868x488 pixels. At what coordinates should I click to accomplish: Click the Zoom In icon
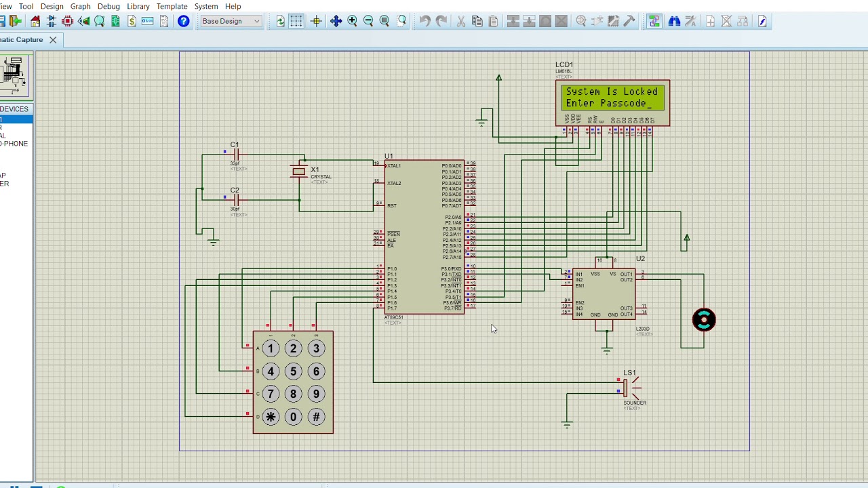[x=352, y=21]
